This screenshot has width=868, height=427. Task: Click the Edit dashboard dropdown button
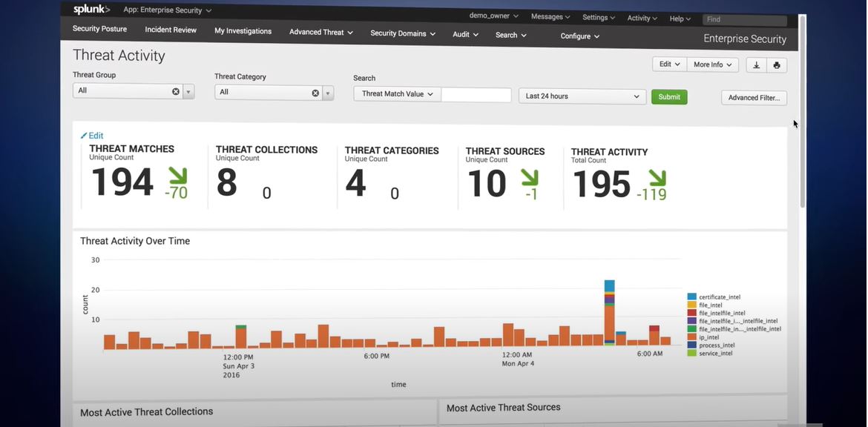(670, 64)
